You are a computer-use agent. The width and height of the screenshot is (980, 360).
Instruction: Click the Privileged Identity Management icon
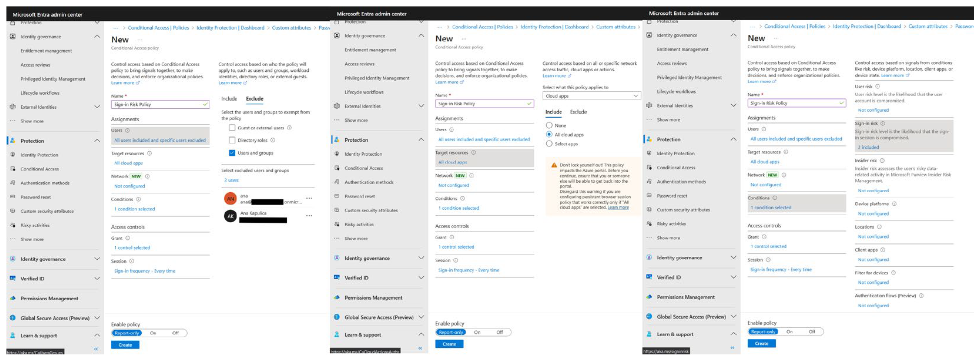pyautogui.click(x=54, y=79)
